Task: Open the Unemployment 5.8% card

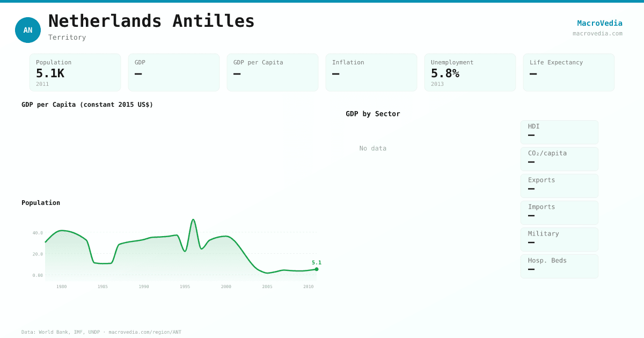Action: (470, 72)
